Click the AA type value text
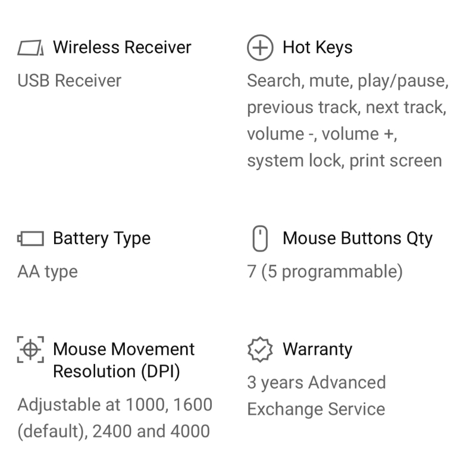This screenshot has width=476, height=476. coord(48,272)
